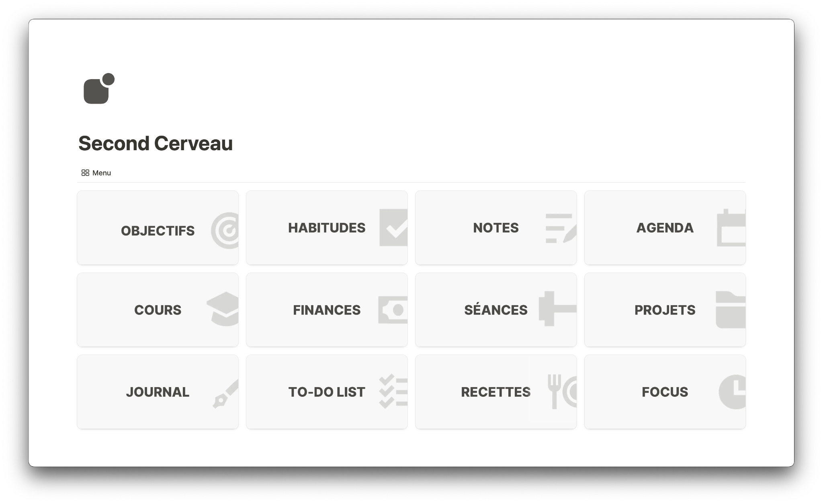Click the gallery grid icon beside Menu
823x504 pixels.
(85, 173)
